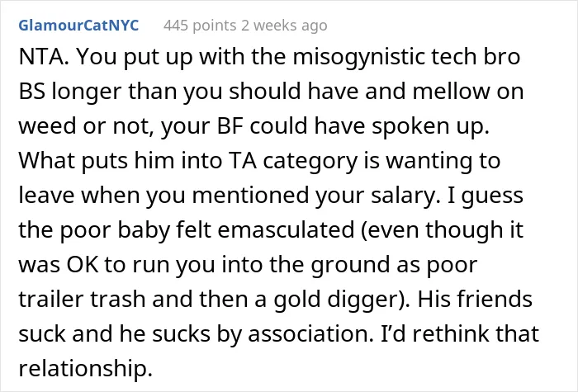Viewport: 578px width, 392px height.
Task: Click the word 'OK' in the comment
Action: click(83, 265)
